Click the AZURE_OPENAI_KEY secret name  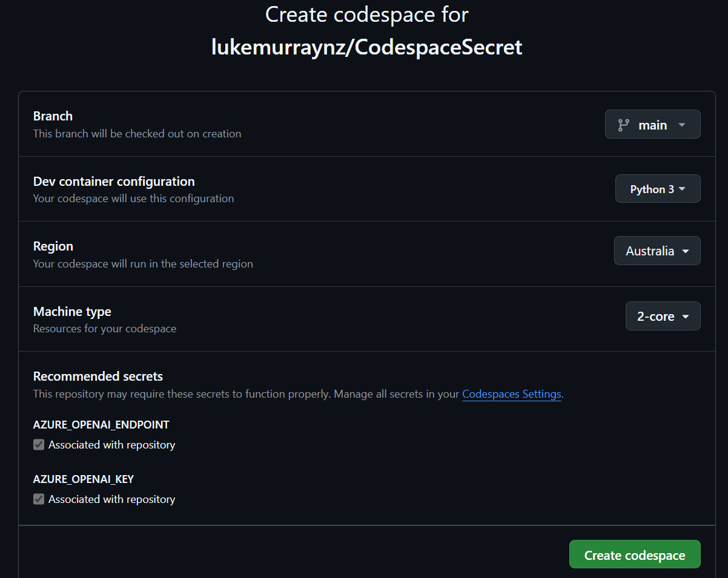tap(84, 479)
